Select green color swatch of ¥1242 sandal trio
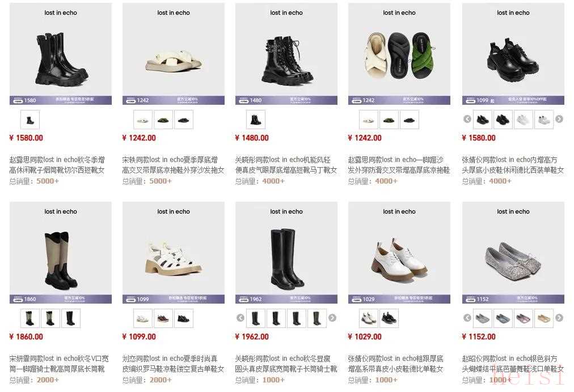 point(389,120)
